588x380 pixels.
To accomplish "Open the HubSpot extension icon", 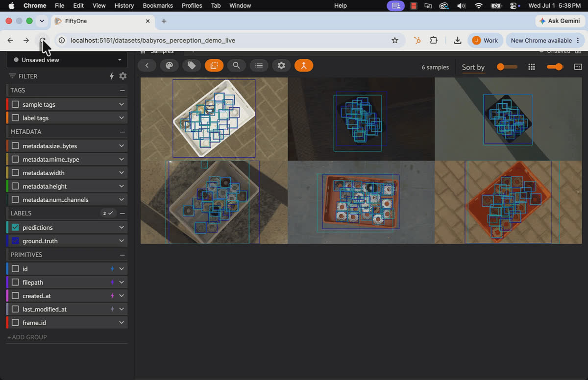I will click(x=417, y=41).
